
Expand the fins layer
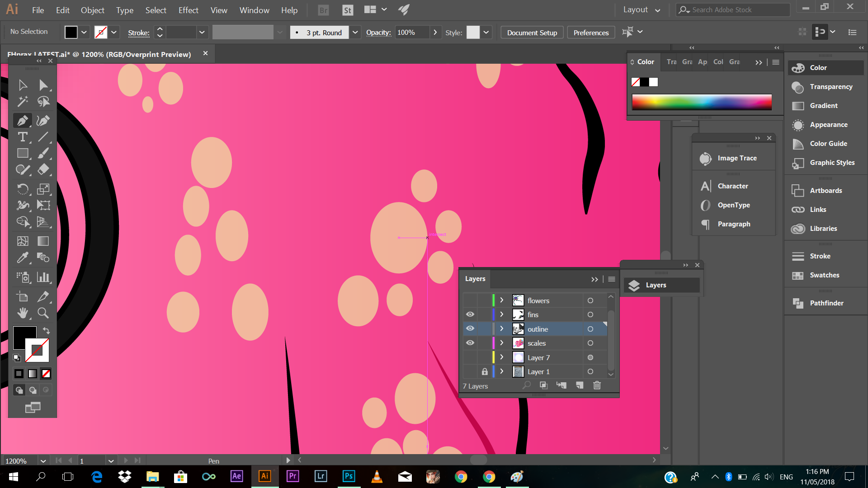[501, 314]
